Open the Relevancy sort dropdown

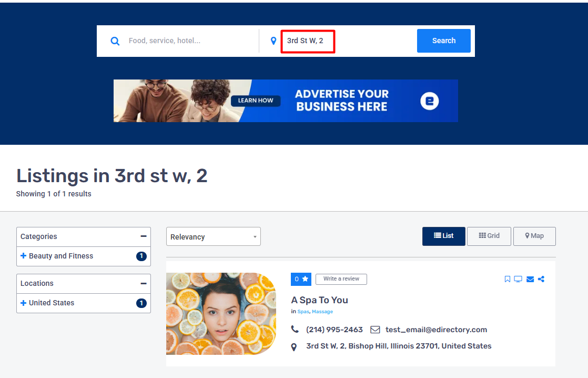pos(214,236)
